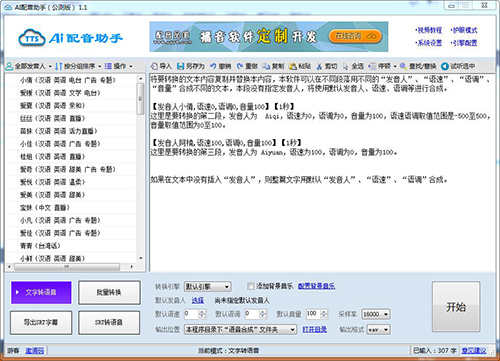The height and width of the screenshot is (361, 500).
Task: Open the 转换引擎 默认引擎 combo box
Action: (x=207, y=287)
